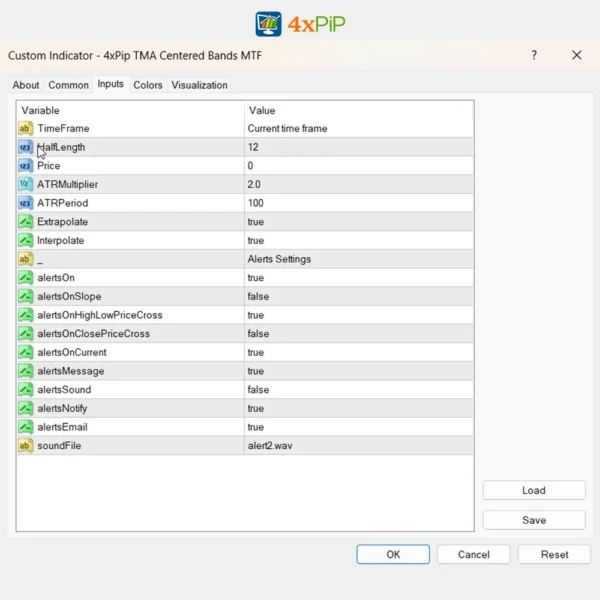Click the integer icon next to HalfLength
The width and height of the screenshot is (600, 600).
pyautogui.click(x=25, y=147)
